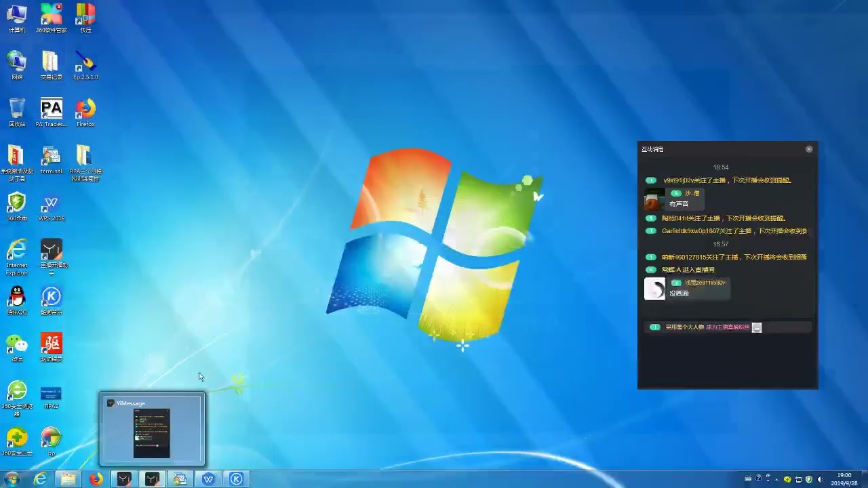Open the PA Trades desktop icon
The width and height of the screenshot is (868, 488).
pyautogui.click(x=52, y=113)
